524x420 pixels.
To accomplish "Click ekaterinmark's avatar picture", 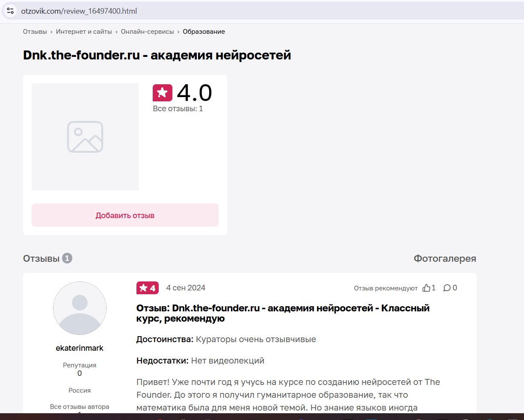I will click(x=80, y=308).
